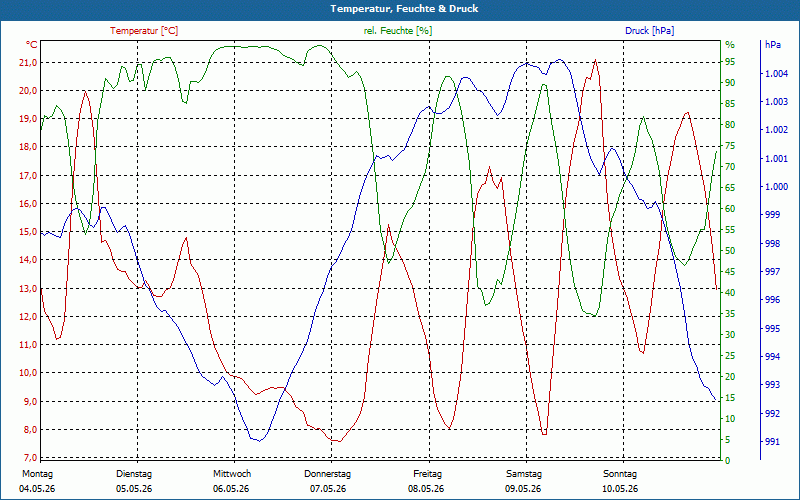Click the 'Samstag' day label

click(524, 474)
